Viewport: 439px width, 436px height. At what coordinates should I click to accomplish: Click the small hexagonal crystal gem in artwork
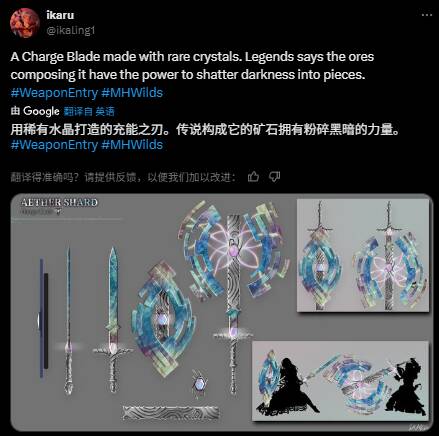200,382
